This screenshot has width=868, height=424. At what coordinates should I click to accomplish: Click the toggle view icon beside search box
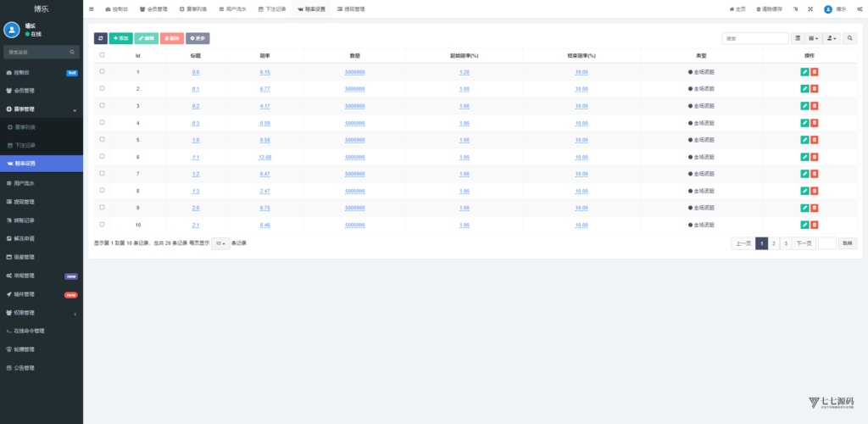(798, 38)
